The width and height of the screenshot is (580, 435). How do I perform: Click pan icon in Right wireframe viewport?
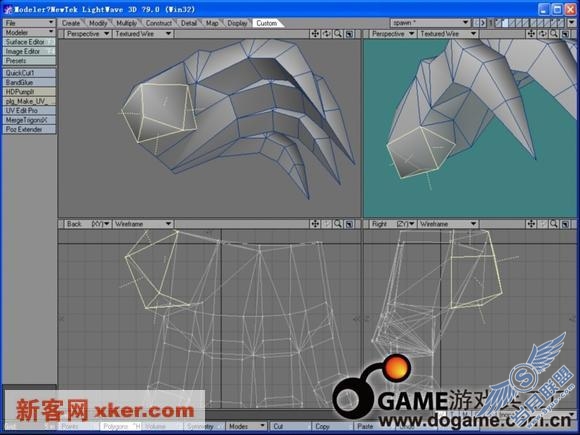click(x=531, y=224)
